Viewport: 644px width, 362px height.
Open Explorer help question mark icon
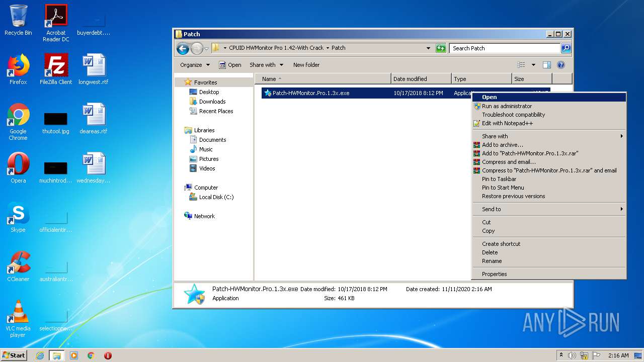[561, 65]
